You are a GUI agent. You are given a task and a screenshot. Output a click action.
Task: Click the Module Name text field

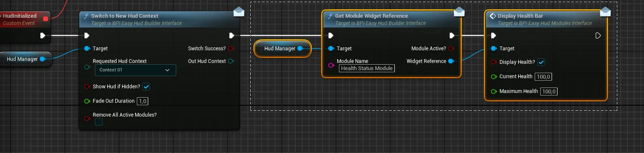pos(367,68)
